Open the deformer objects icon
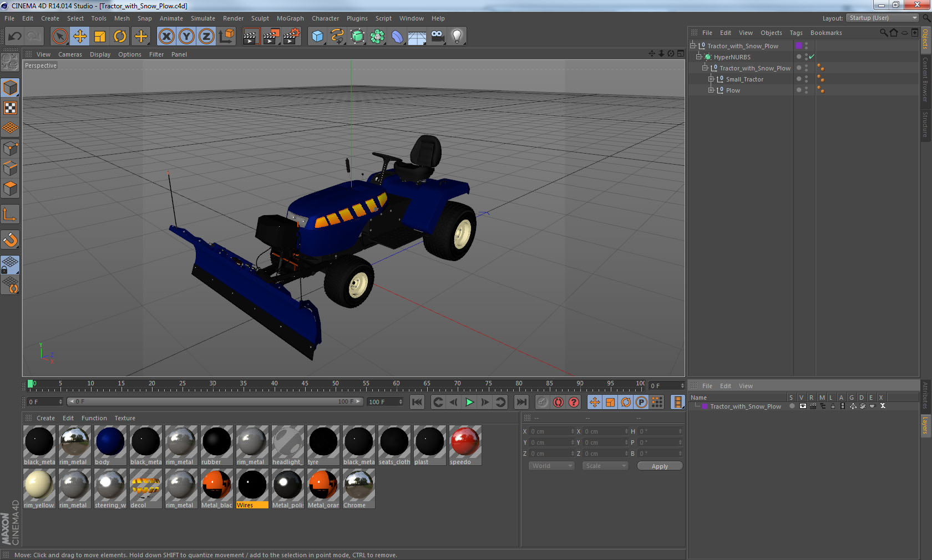This screenshot has height=560, width=932. 397,37
